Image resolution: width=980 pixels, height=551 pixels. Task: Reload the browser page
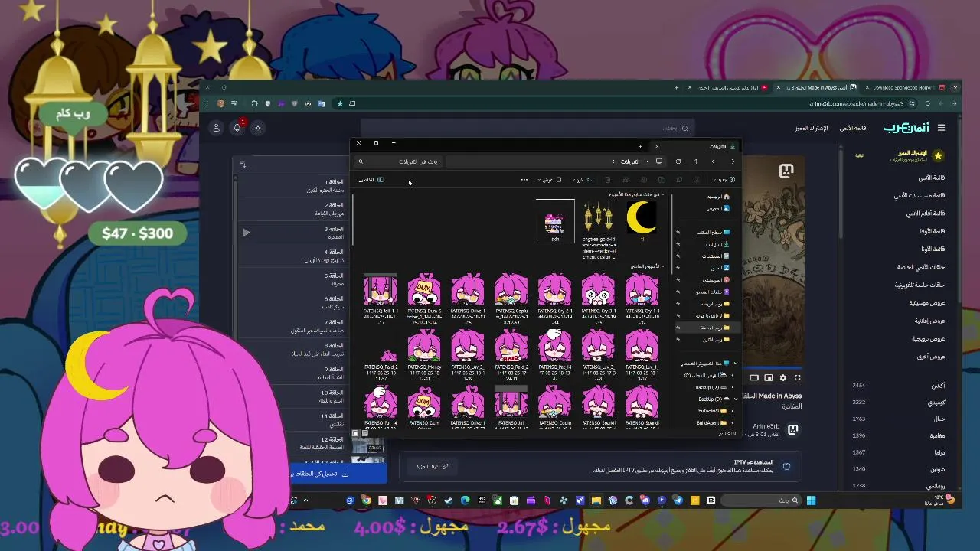point(927,103)
